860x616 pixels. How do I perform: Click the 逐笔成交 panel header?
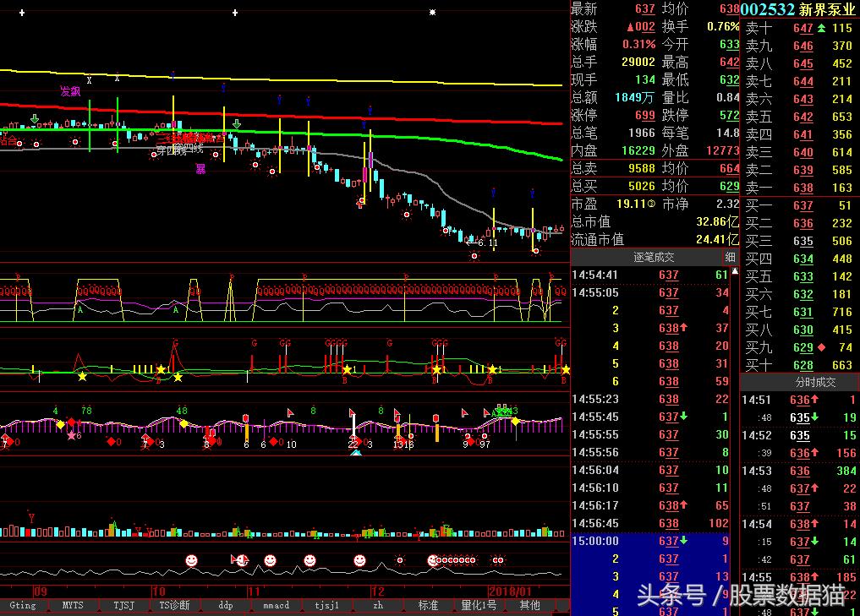click(x=653, y=258)
